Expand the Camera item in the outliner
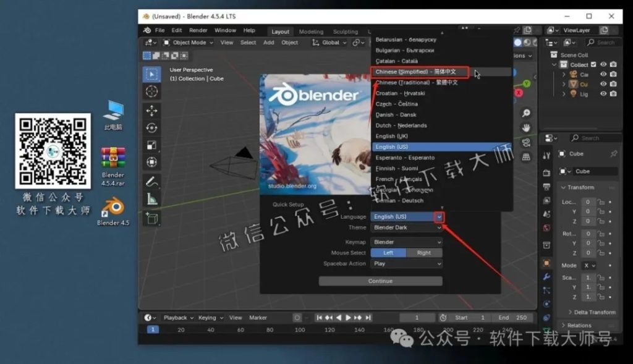633x364 pixels. click(564, 74)
